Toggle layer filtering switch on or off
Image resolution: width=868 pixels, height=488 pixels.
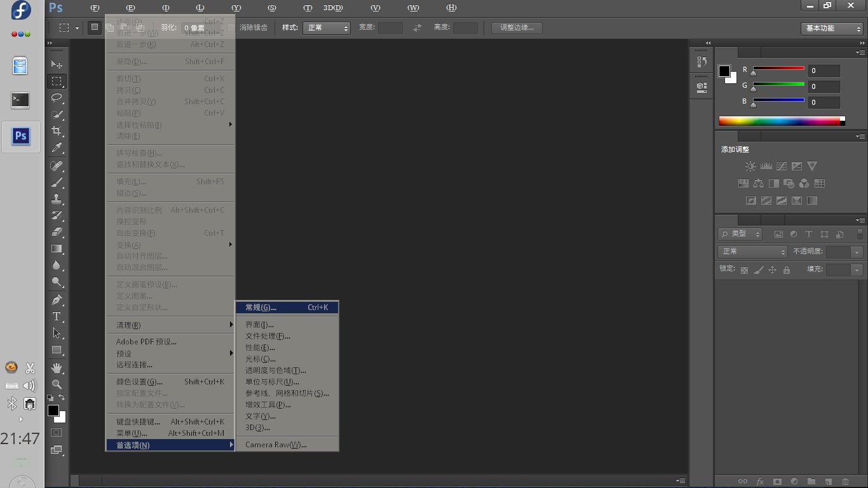(860, 234)
